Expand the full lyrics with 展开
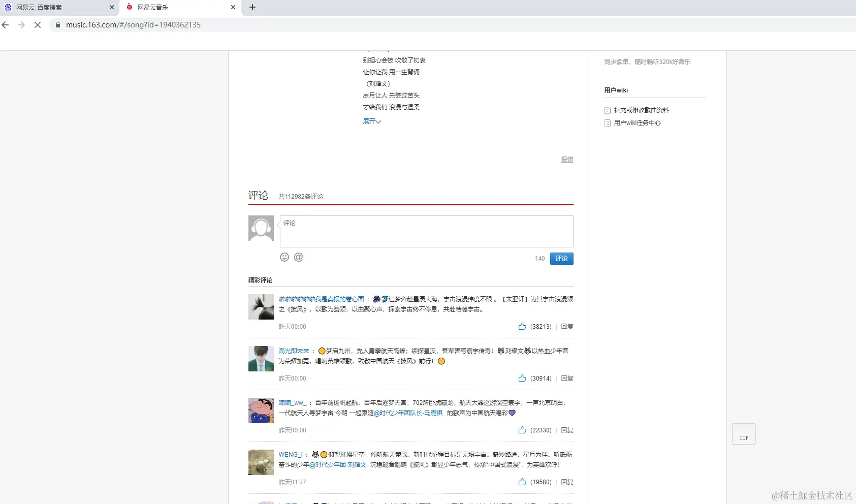The width and height of the screenshot is (856, 504). (x=372, y=121)
